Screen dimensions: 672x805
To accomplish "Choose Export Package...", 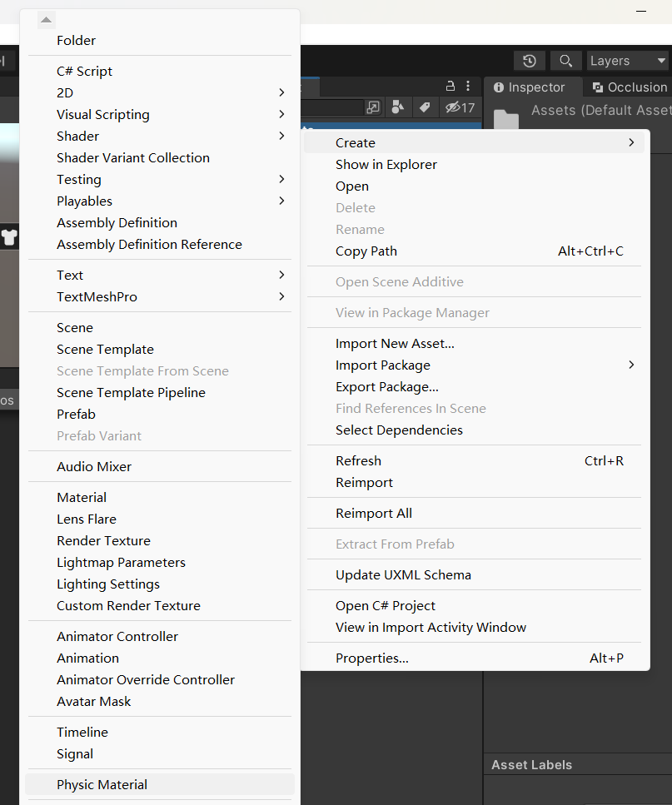I will pos(474,386).
